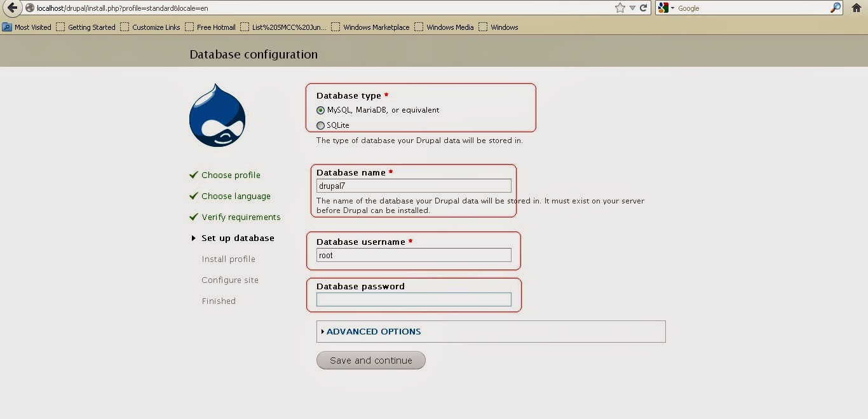Click the Database password label
The height and width of the screenshot is (419, 868).
[x=360, y=286]
